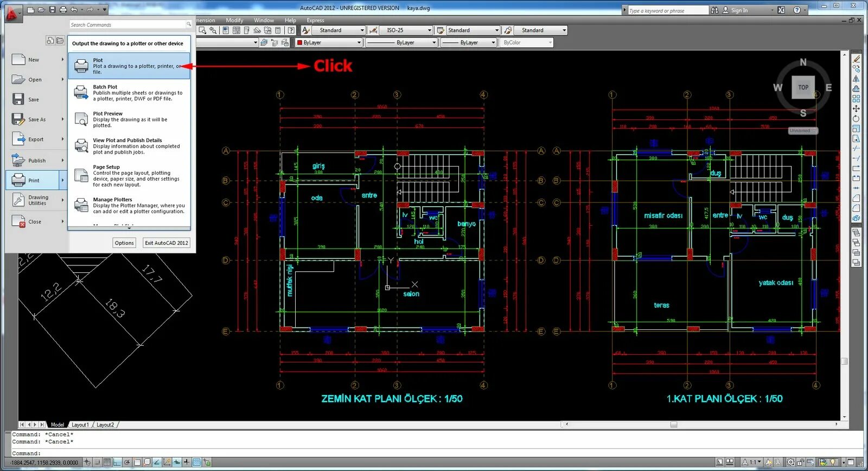Open the multileader style Standard dropdown
The height and width of the screenshot is (471, 868).
tap(540, 30)
